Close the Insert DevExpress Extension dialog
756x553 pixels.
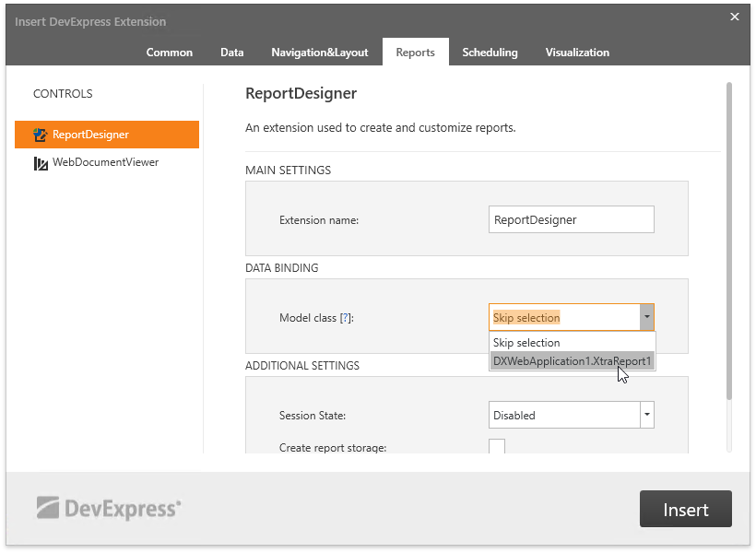coord(734,17)
